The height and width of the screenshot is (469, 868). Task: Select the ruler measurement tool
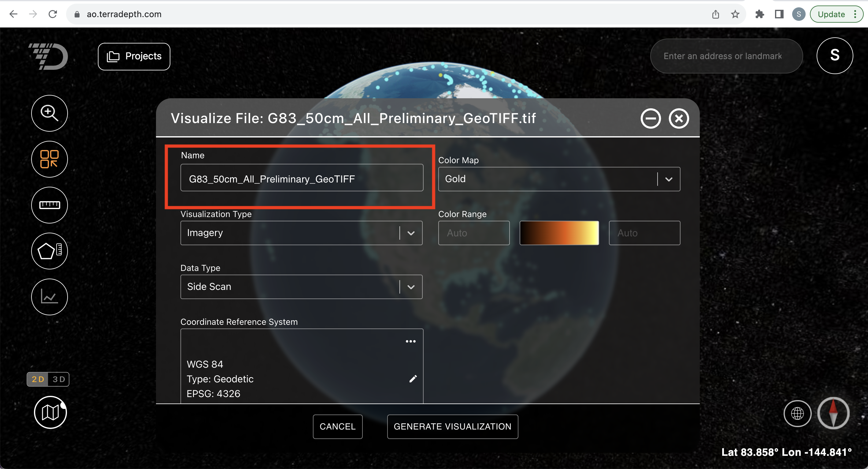coord(50,205)
